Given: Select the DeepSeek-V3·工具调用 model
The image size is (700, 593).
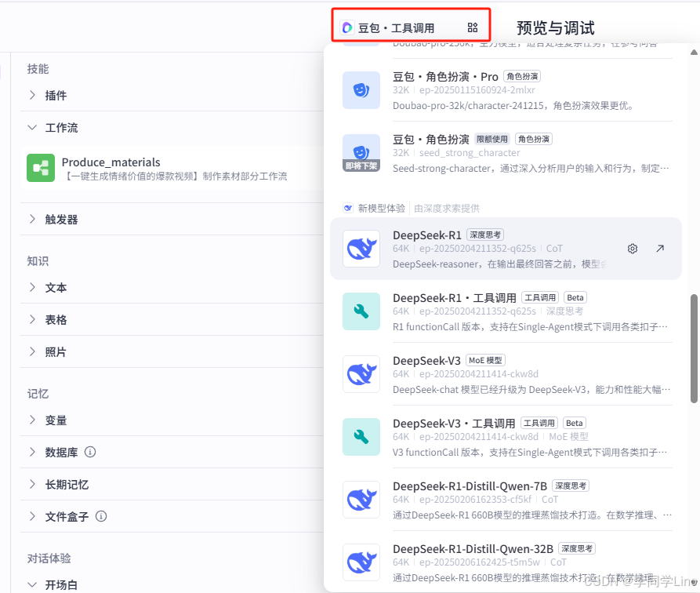Looking at the screenshot, I should [x=506, y=437].
